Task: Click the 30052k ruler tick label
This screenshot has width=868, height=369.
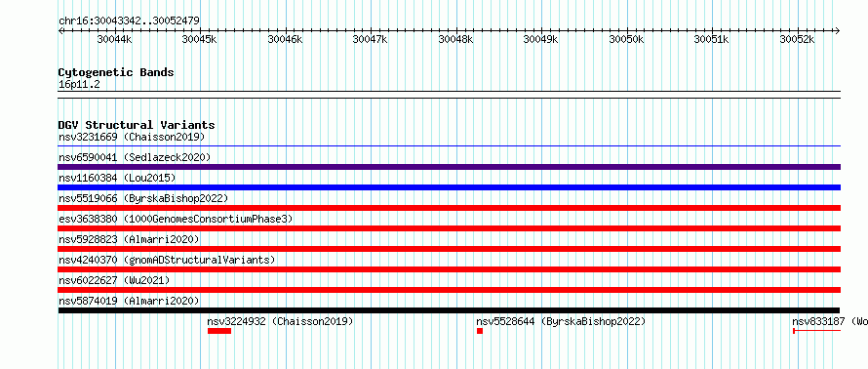Action: click(x=798, y=39)
